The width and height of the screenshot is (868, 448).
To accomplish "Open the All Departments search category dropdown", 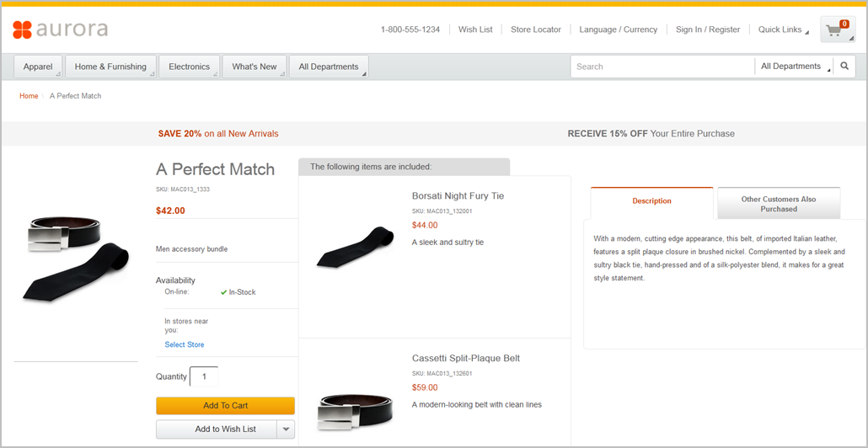I will click(x=794, y=67).
